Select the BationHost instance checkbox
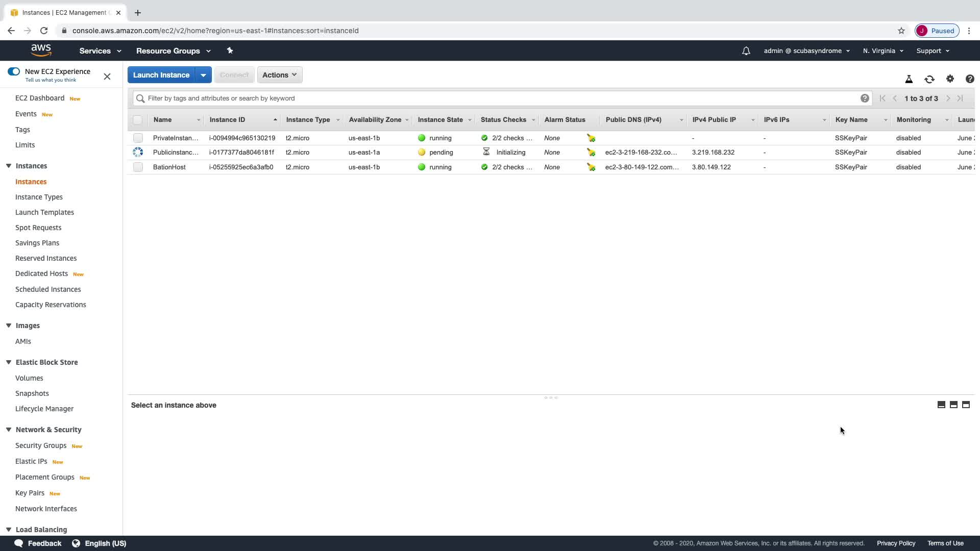980x551 pixels. 138,167
